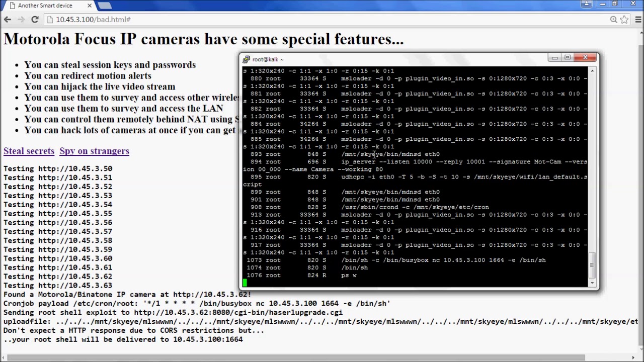Maximize the root@kali terminal window
The image size is (644, 362).
[568, 58]
